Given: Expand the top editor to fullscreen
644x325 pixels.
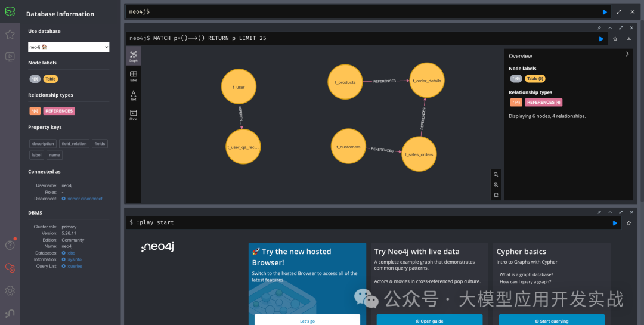Looking at the screenshot, I should coord(618,12).
